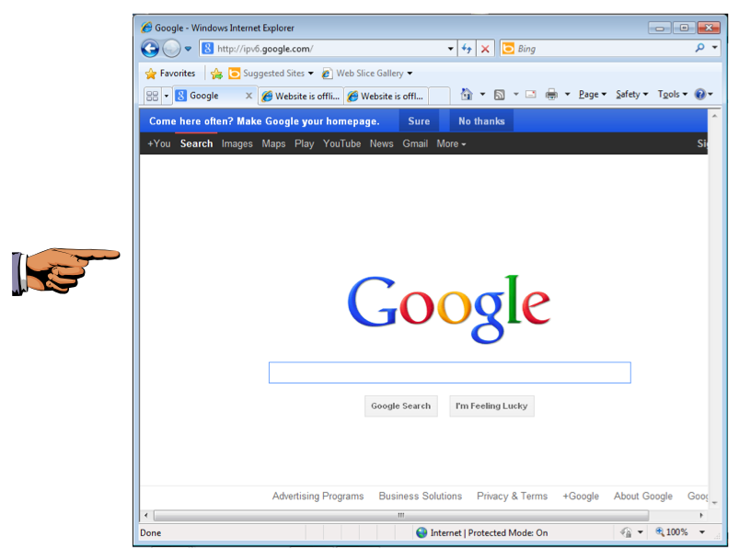This screenshot has height=560, width=739.
Task: Click the Refresh page icon
Action: tap(467, 49)
